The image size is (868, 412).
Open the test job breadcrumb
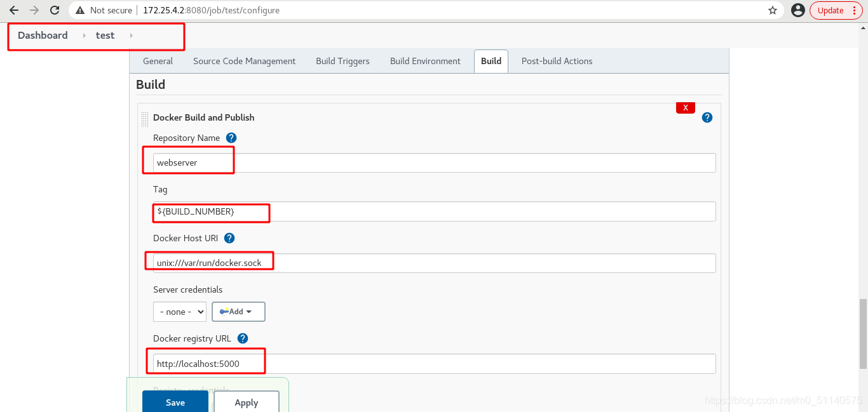click(x=105, y=36)
